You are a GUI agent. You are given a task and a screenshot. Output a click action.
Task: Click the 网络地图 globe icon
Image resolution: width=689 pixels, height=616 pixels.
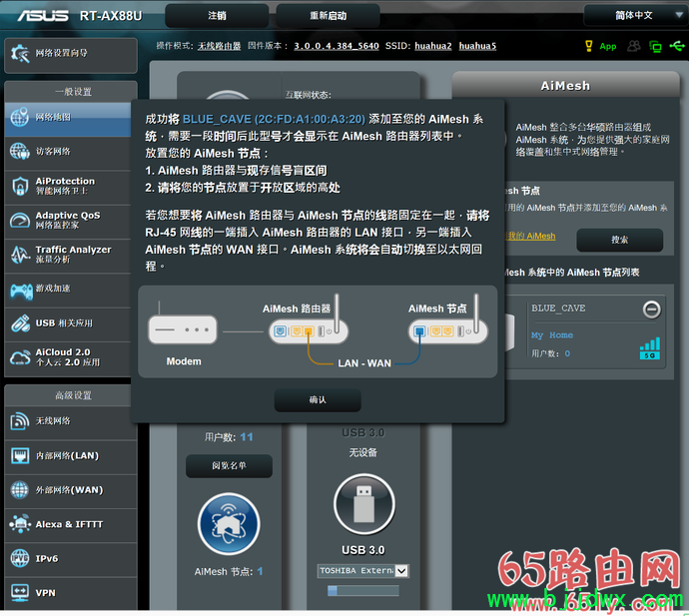point(19,117)
